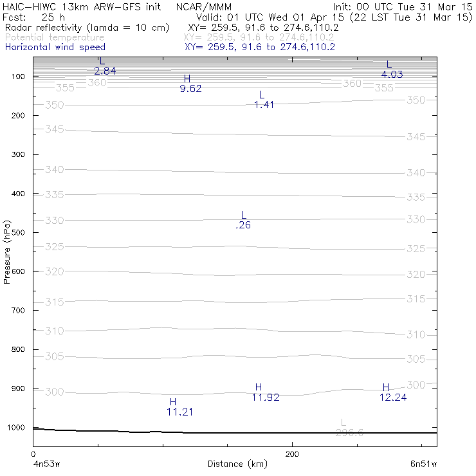Click the '500' pressure axis label

18,233
